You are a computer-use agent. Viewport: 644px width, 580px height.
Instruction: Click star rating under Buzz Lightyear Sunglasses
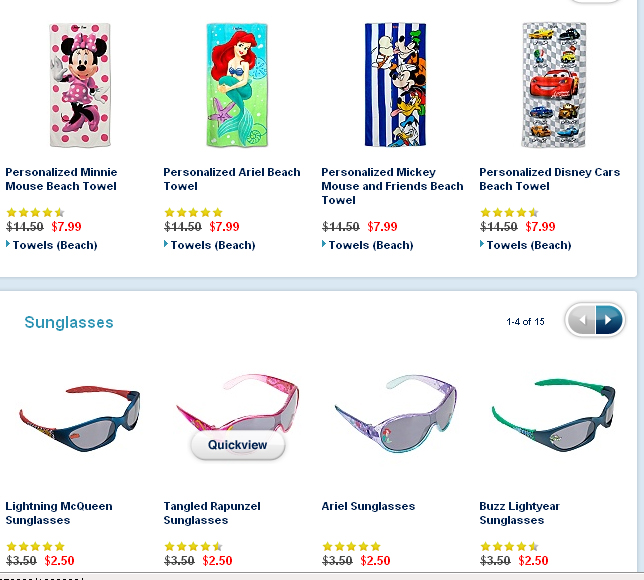[x=509, y=546]
